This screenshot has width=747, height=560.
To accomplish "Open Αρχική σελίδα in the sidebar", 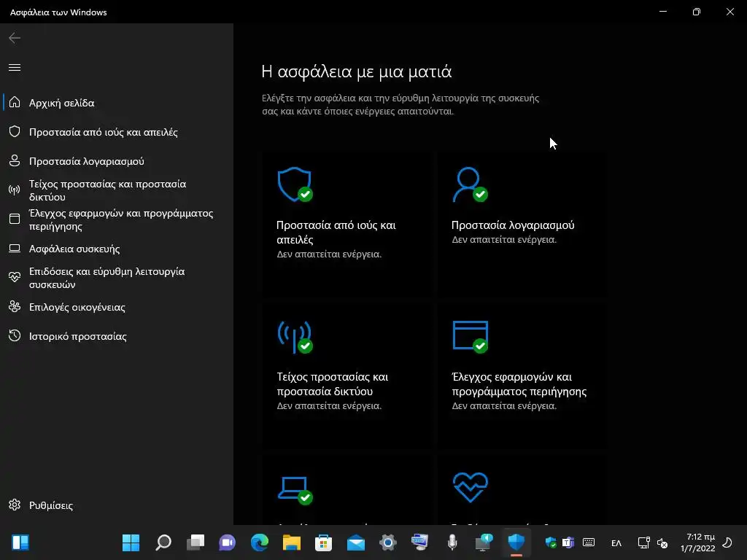I will (117, 102).
